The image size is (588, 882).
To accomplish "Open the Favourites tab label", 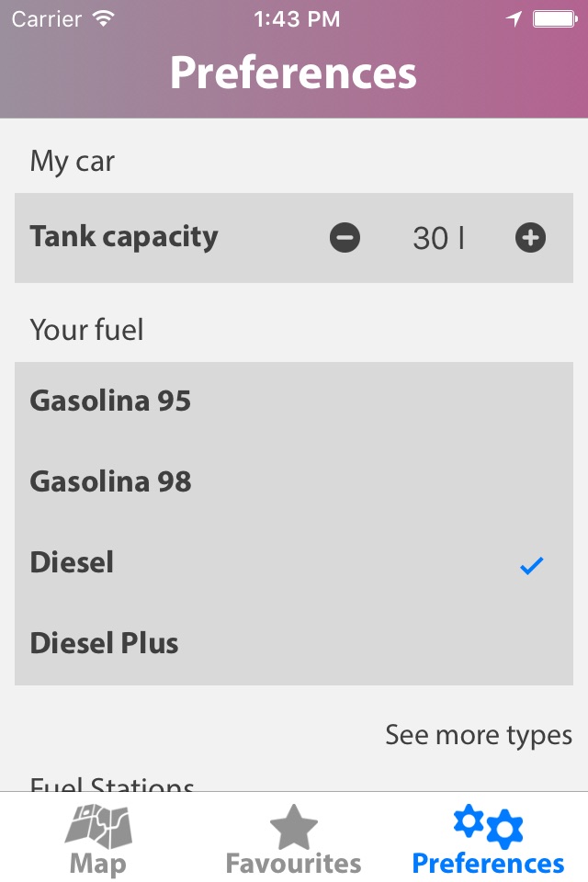I will pos(293,864).
